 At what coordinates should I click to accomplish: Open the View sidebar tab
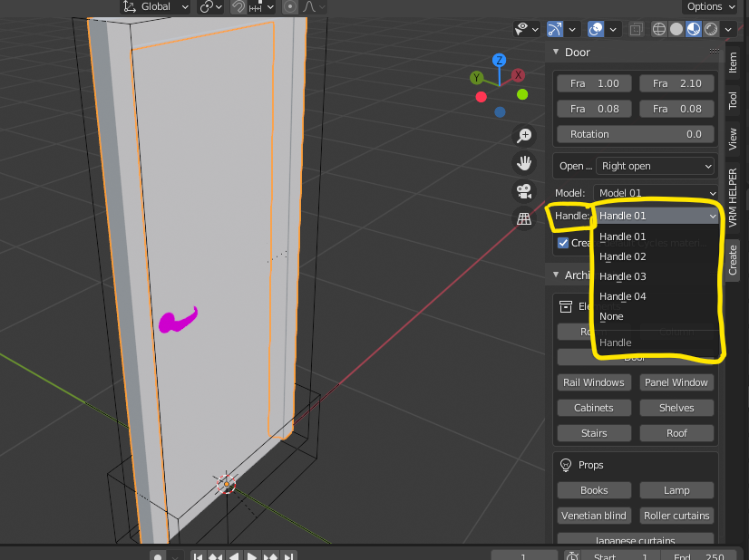[x=733, y=140]
